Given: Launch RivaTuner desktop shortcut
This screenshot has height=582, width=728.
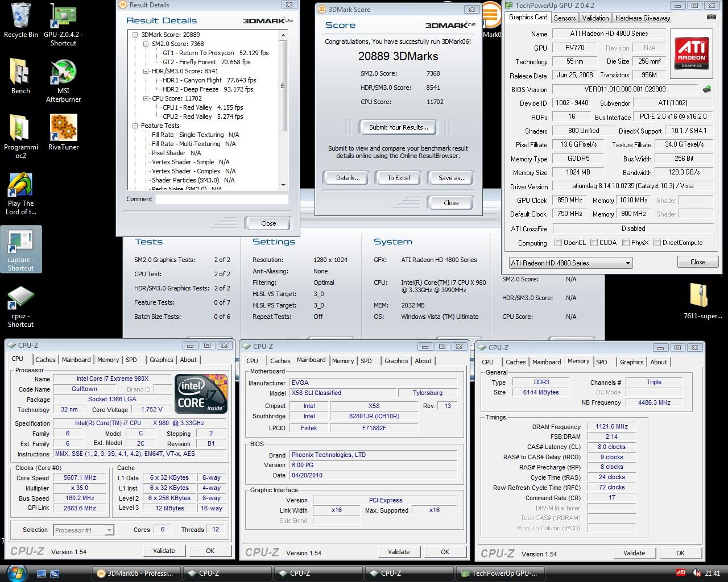Looking at the screenshot, I should point(63,132).
